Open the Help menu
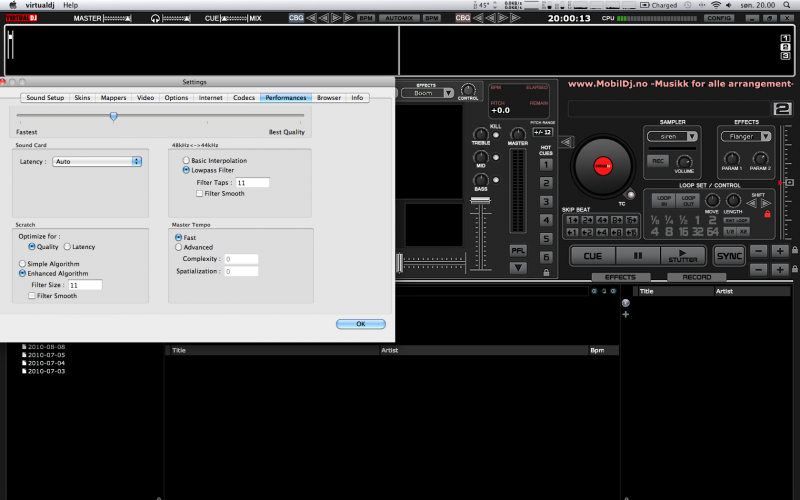The height and width of the screenshot is (500, 800). (x=70, y=5)
